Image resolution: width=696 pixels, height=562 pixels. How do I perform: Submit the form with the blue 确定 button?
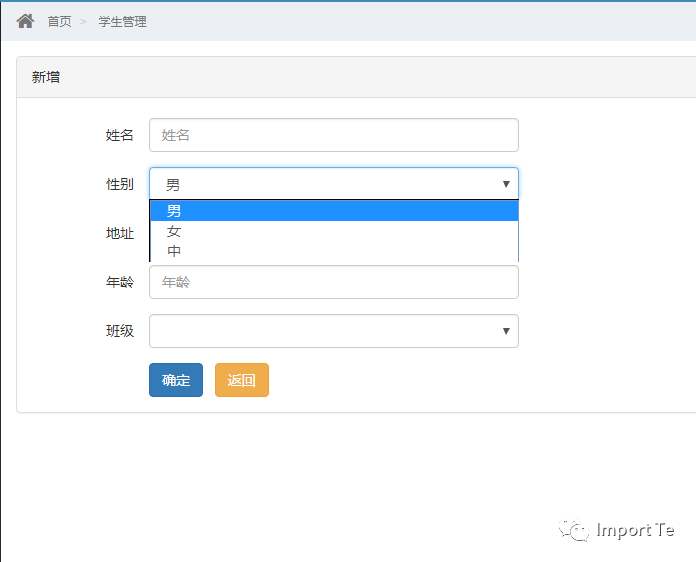(x=176, y=380)
